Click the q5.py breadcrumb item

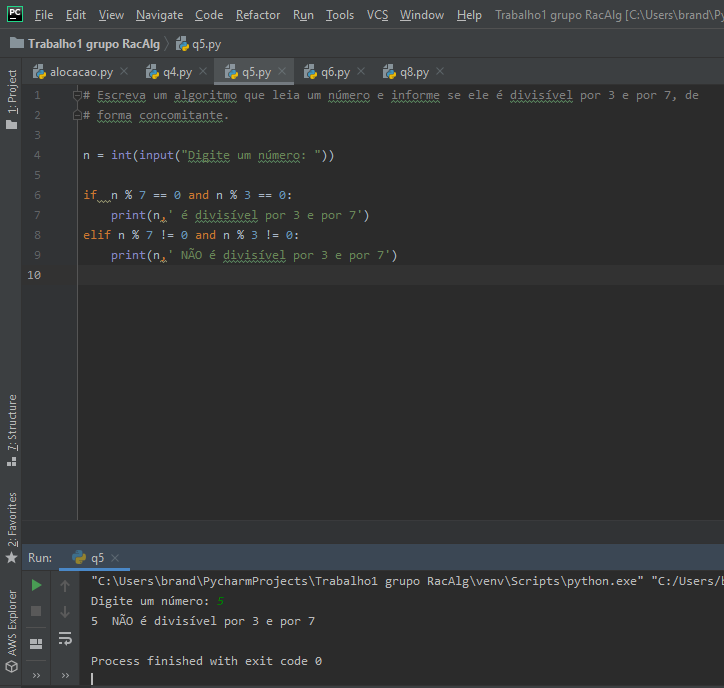point(199,44)
